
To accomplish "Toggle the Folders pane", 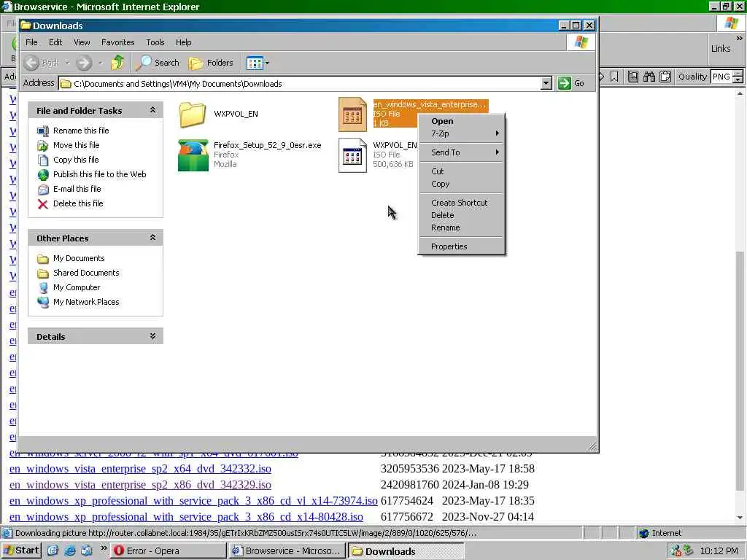I will (x=211, y=63).
